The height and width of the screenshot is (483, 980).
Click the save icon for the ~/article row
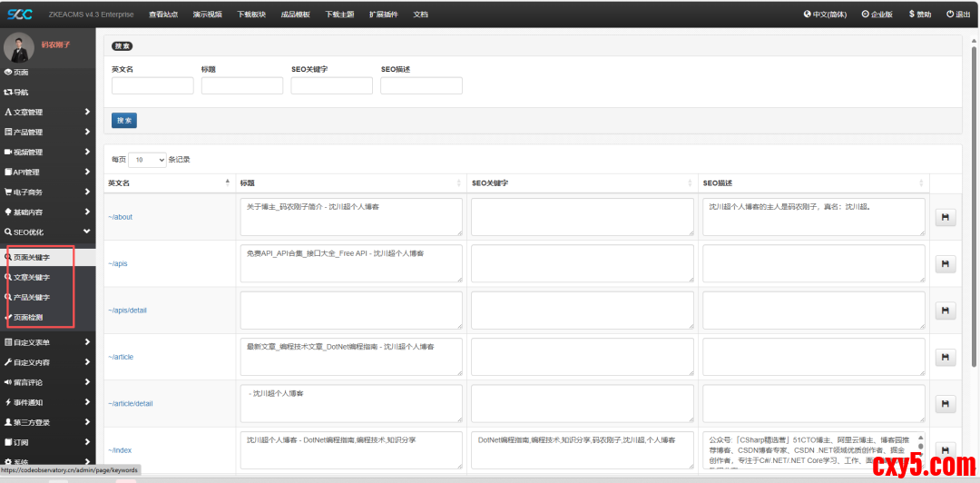click(x=945, y=357)
